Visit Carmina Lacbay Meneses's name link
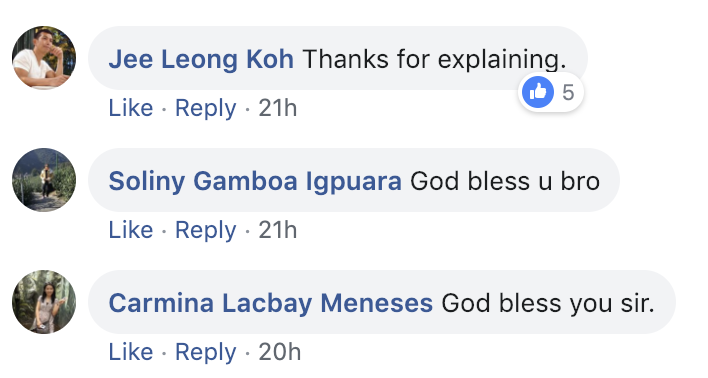Screen dimensions: 708x378 coord(270,303)
